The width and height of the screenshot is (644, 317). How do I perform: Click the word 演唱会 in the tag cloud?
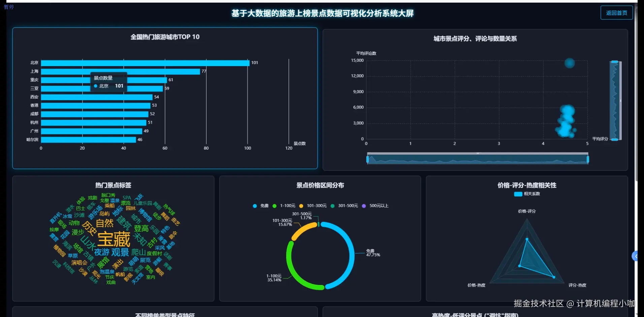pyautogui.click(x=79, y=262)
